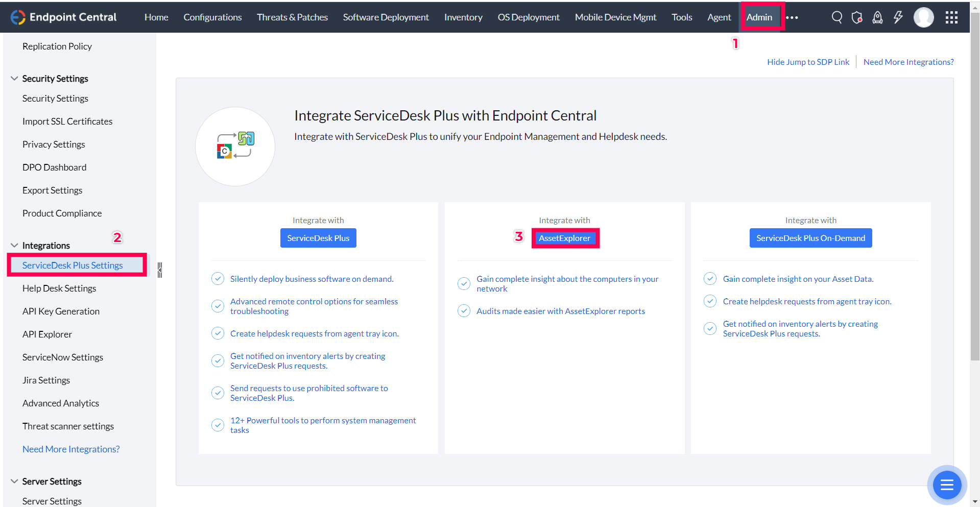Open the floating help chat bubble

click(946, 485)
